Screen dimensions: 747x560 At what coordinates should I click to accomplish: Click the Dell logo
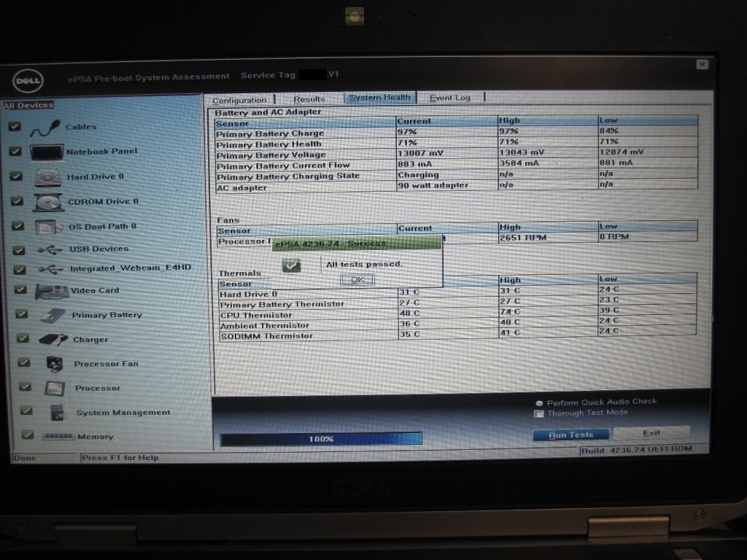(28, 80)
